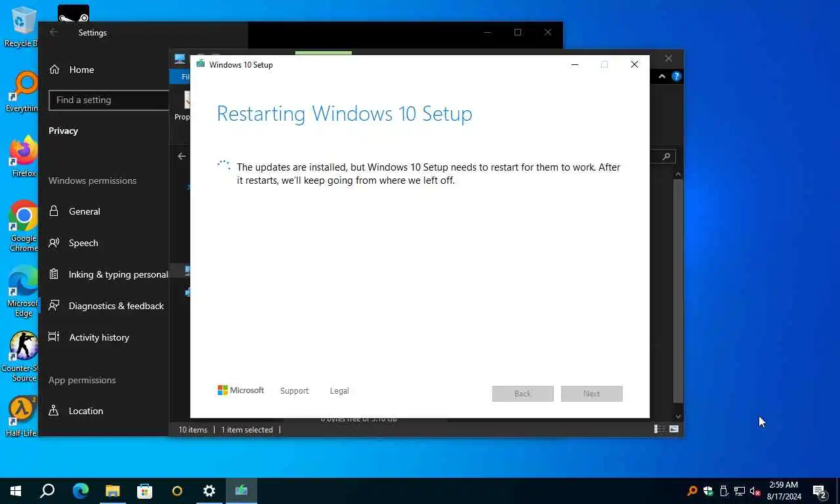Click the scroll up arrow in File Explorer
This screenshot has width=840, height=504.
coord(679,174)
